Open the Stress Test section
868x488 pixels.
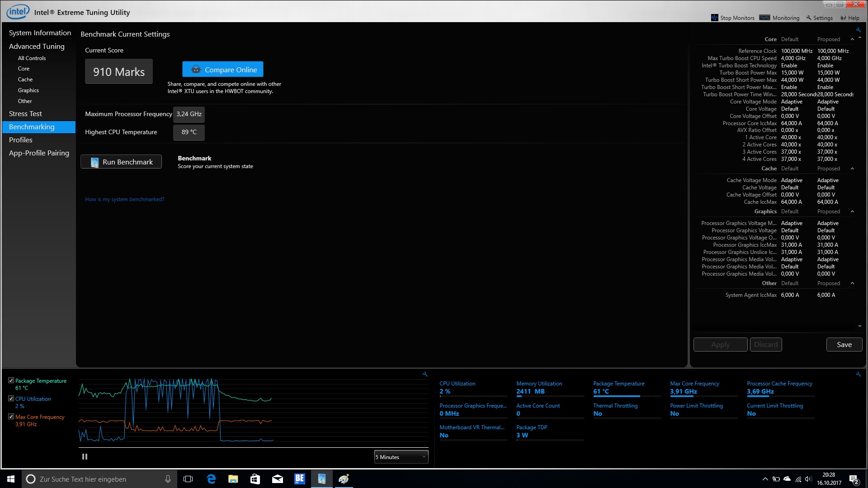tap(25, 114)
